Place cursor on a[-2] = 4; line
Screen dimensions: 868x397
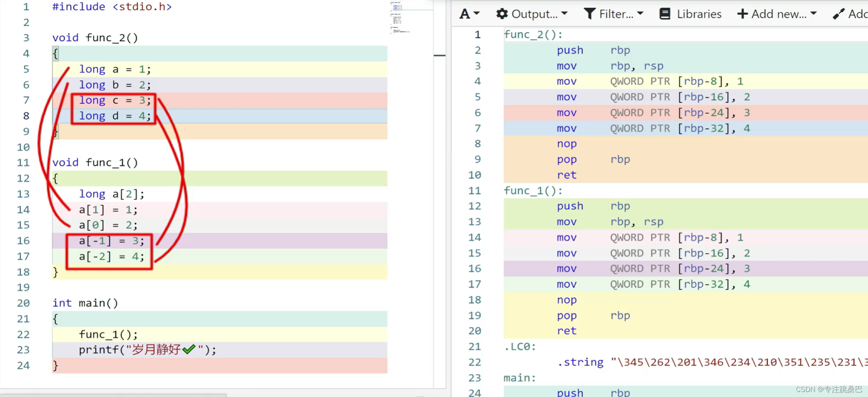[x=111, y=256]
